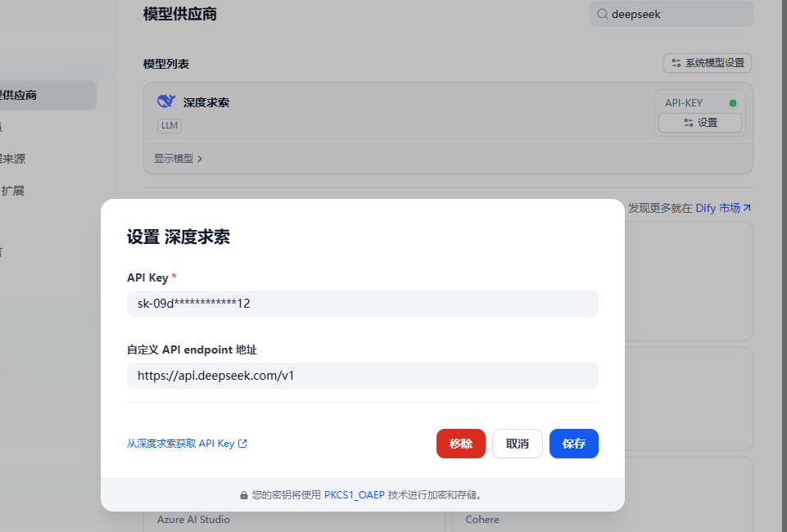This screenshot has width=787, height=532.
Task: Click the API-KEY label
Action: [x=684, y=103]
